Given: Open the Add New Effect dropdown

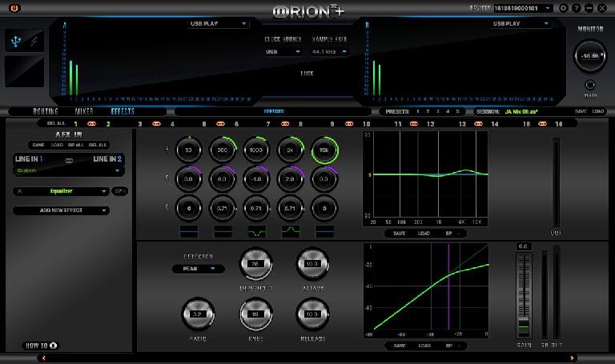Looking at the screenshot, I should (61, 210).
